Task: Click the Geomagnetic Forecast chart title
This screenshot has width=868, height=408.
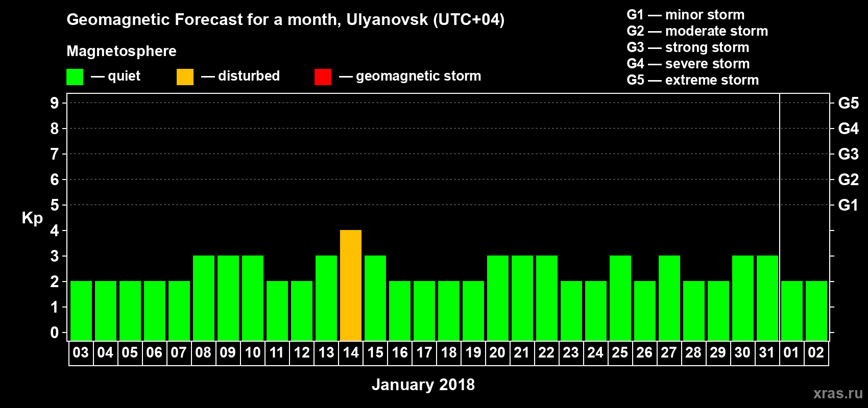Action: (285, 19)
